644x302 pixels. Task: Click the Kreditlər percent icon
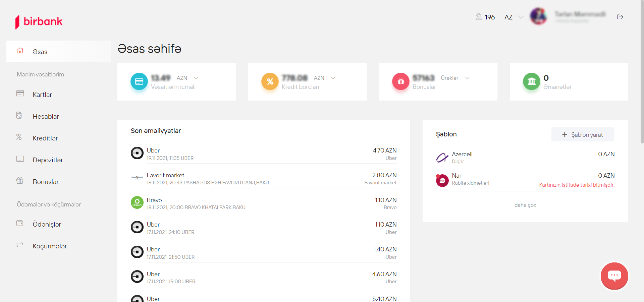(x=19, y=137)
